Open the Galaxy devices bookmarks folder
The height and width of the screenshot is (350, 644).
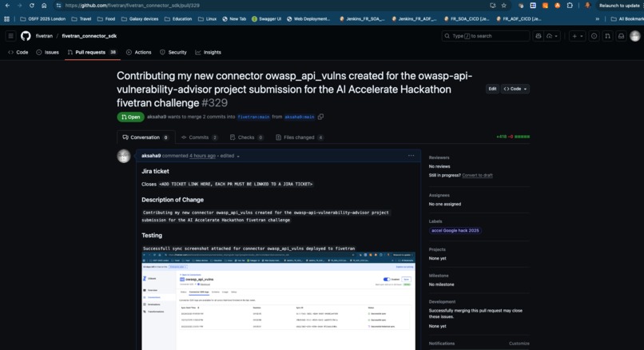tap(140, 19)
